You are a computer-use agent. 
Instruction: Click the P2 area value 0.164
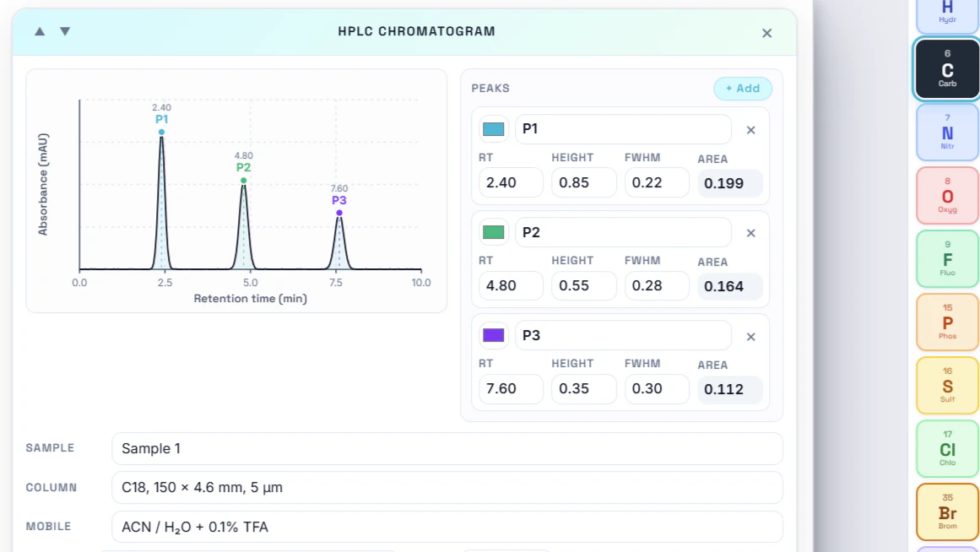(x=730, y=286)
